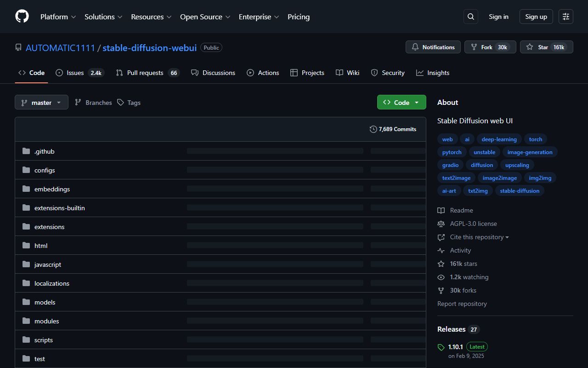
Task: Open the Insights graph icon
Action: (x=420, y=73)
